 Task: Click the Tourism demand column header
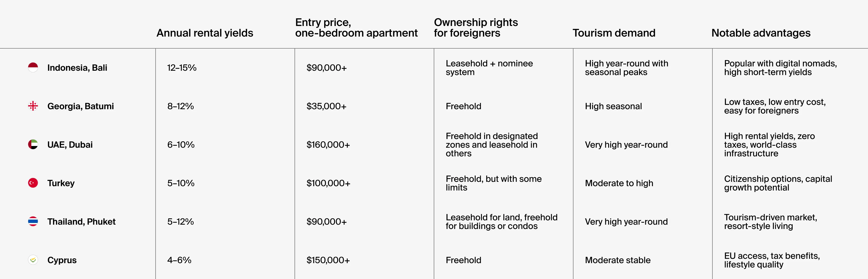(x=614, y=33)
